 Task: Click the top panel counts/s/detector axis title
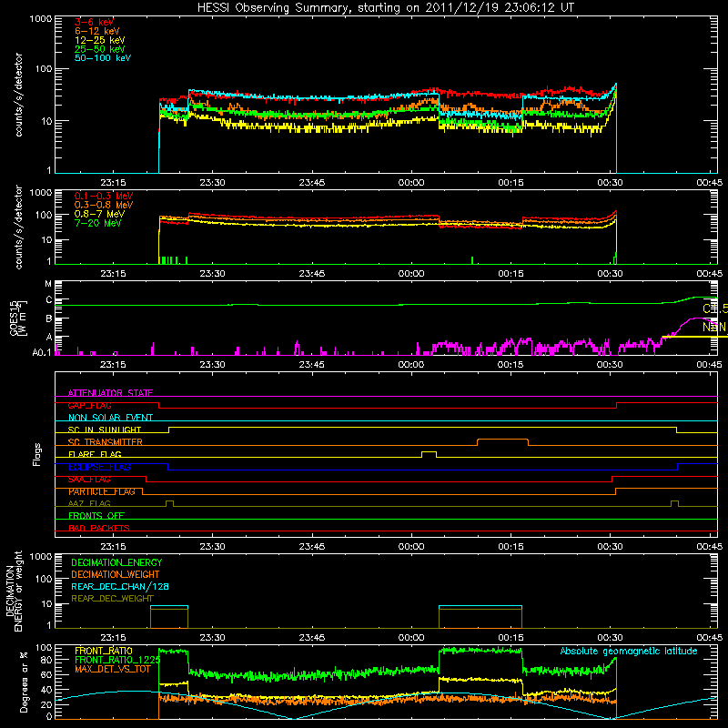[18, 95]
